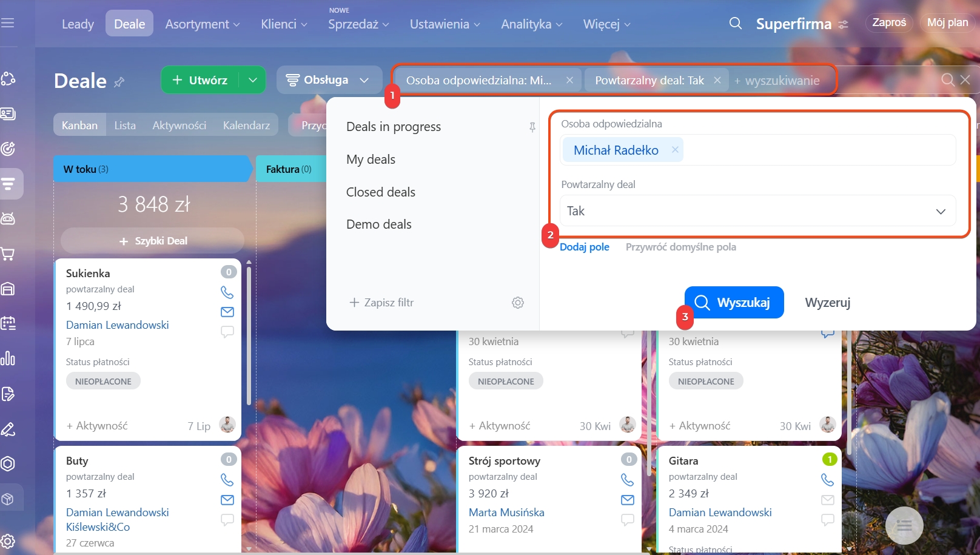Switch to Kanban view
This screenshot has height=555, width=980.
(79, 125)
